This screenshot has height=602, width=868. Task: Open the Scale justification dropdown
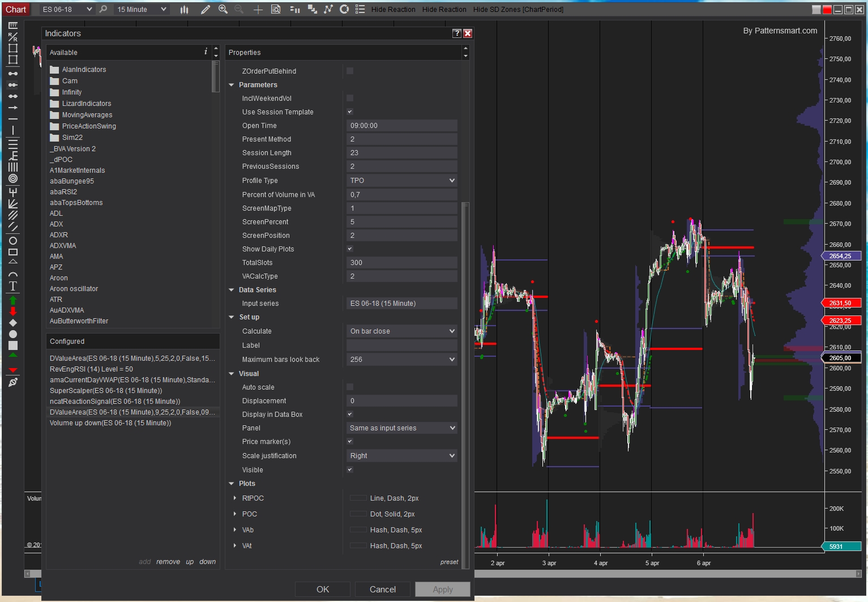tap(402, 456)
